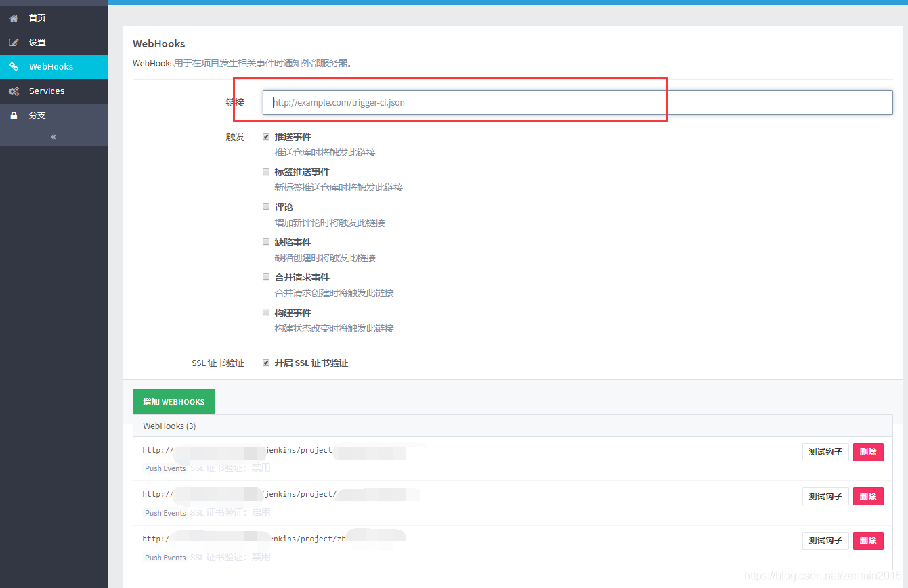The width and height of the screenshot is (908, 588).
Task: Click the third webhook's Push Events tag
Action: point(165,558)
